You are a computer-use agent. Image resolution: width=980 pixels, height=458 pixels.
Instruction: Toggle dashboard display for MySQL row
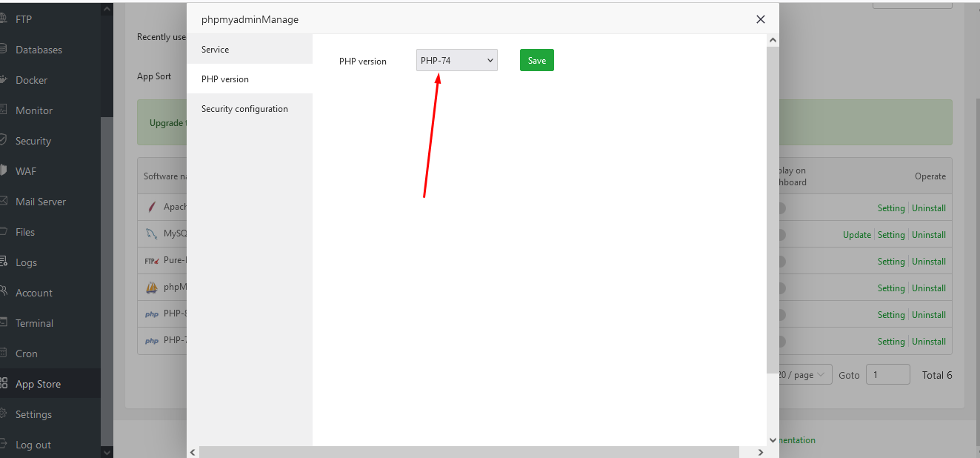tap(781, 235)
